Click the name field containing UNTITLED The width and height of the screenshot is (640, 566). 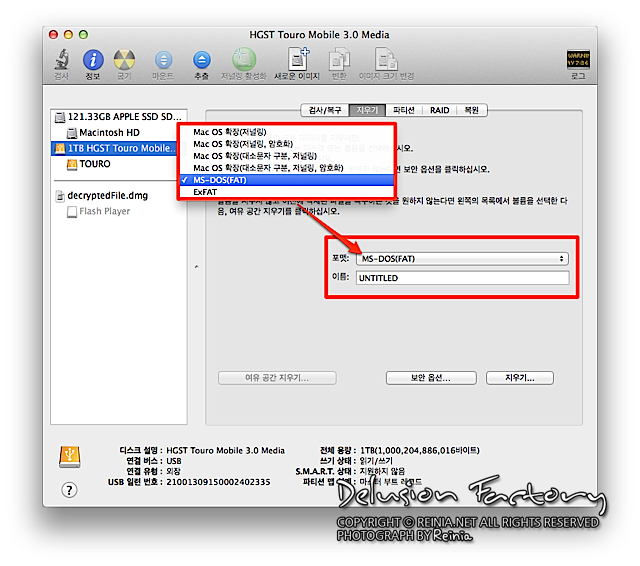point(462,278)
